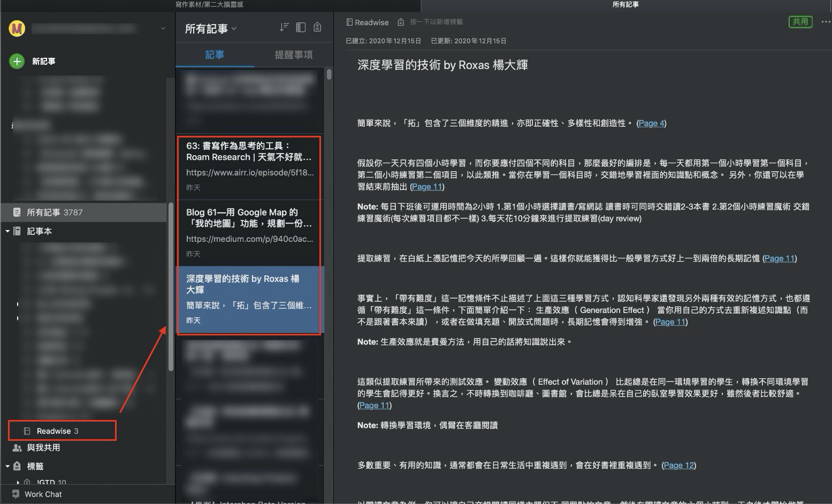
Task: Change the note list view layout icon
Action: (301, 27)
